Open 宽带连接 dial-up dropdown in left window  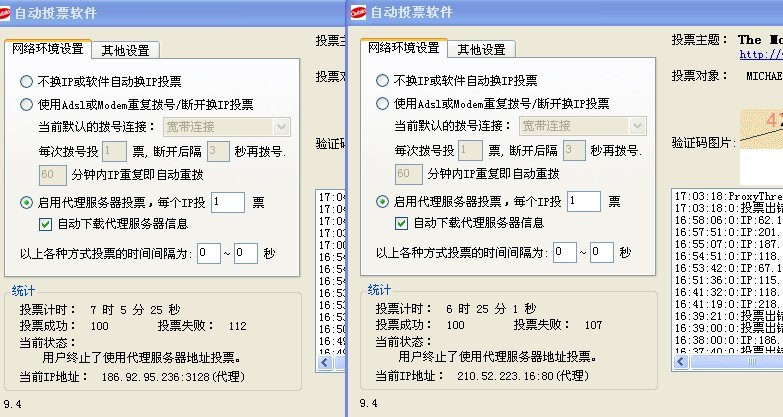281,127
